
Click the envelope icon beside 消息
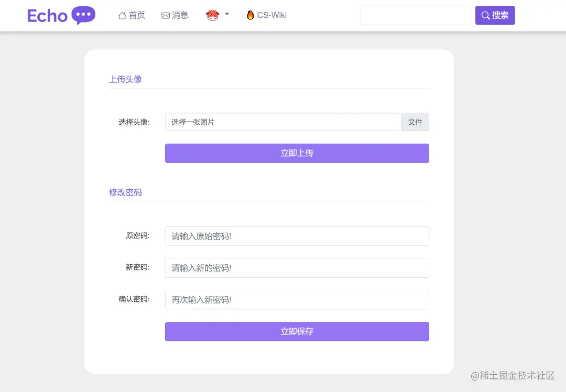(x=166, y=15)
